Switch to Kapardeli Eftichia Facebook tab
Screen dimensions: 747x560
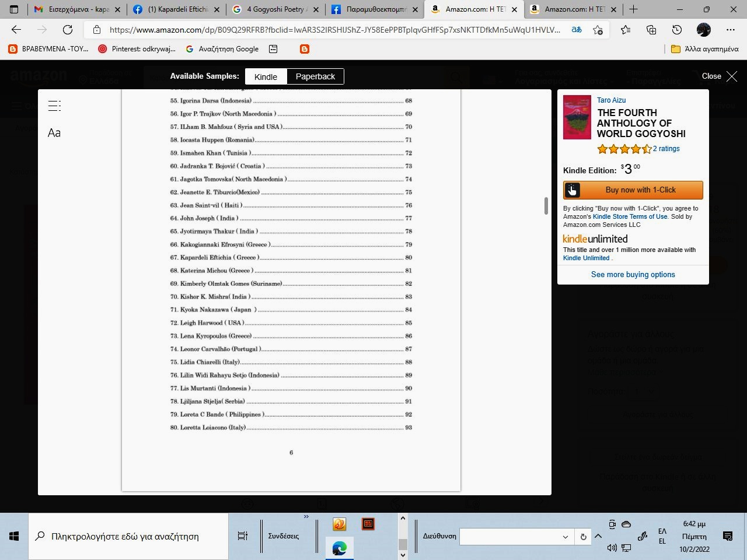click(176, 9)
